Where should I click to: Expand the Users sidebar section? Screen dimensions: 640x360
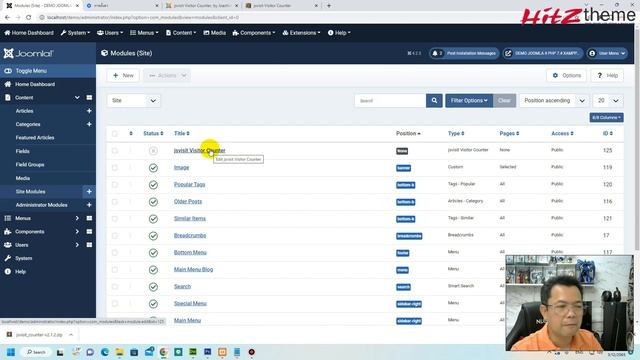(77, 245)
